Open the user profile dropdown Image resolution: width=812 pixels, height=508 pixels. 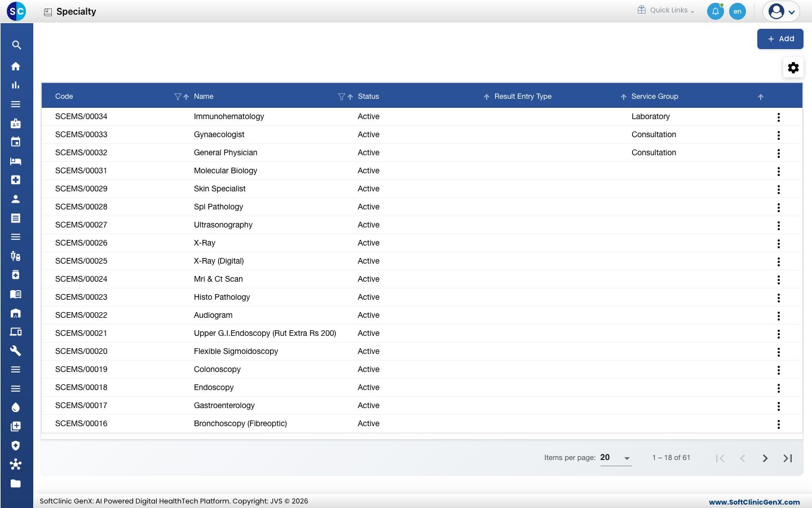click(x=782, y=11)
